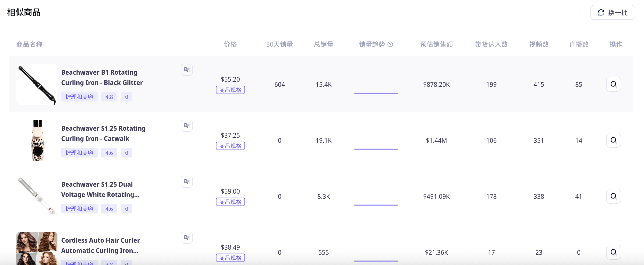The image size is (644, 265).
Task: Click translate icon for Beachwaver S1.25 Catwalk
Action: pyautogui.click(x=187, y=126)
